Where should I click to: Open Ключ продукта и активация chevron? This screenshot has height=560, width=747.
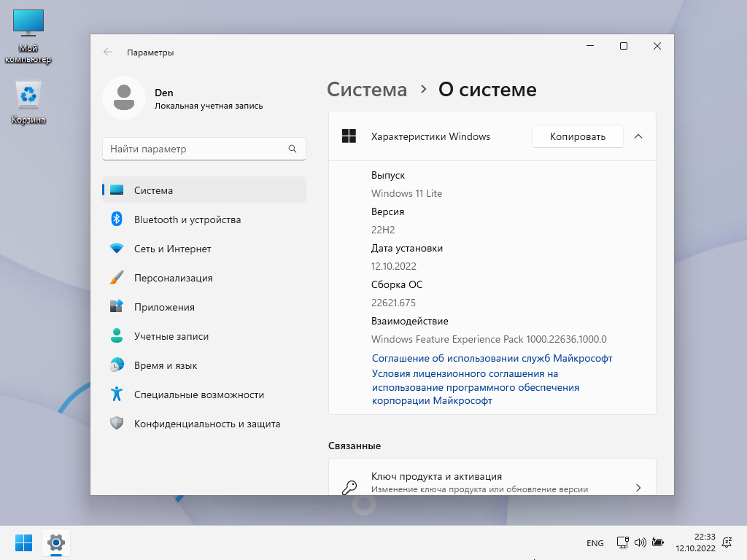tap(638, 488)
